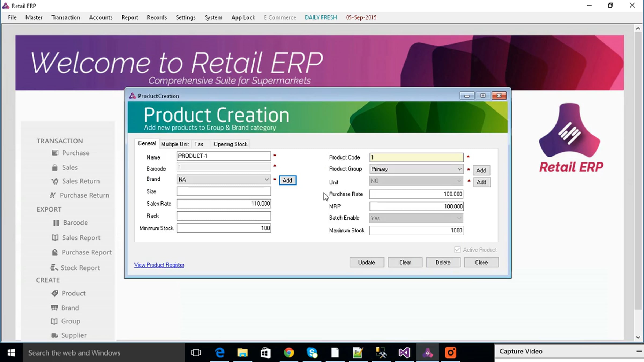644x362 pixels.
Task: Click the Purchase Report icon
Action: (55, 252)
